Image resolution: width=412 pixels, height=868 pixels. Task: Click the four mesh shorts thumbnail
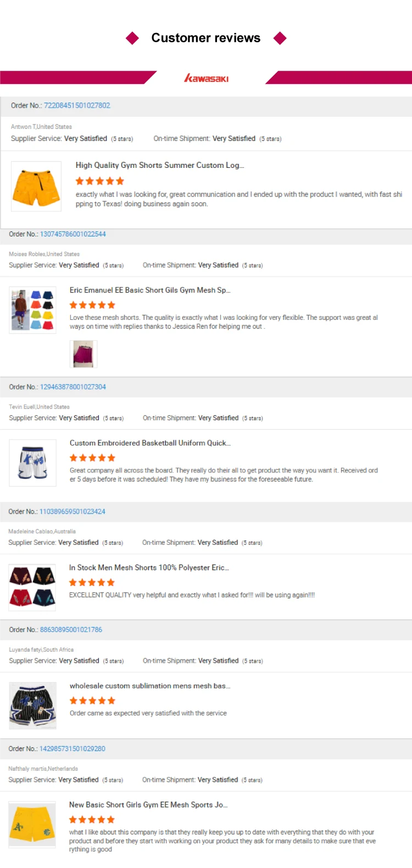click(x=32, y=587)
